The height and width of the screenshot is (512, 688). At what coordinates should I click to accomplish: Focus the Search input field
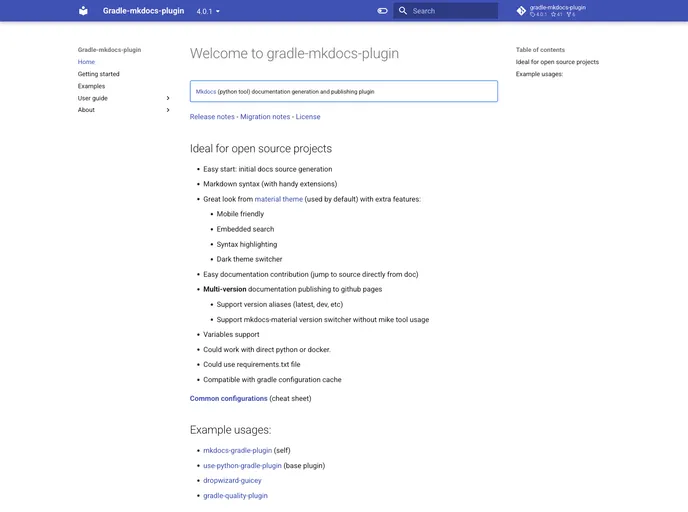point(446,11)
